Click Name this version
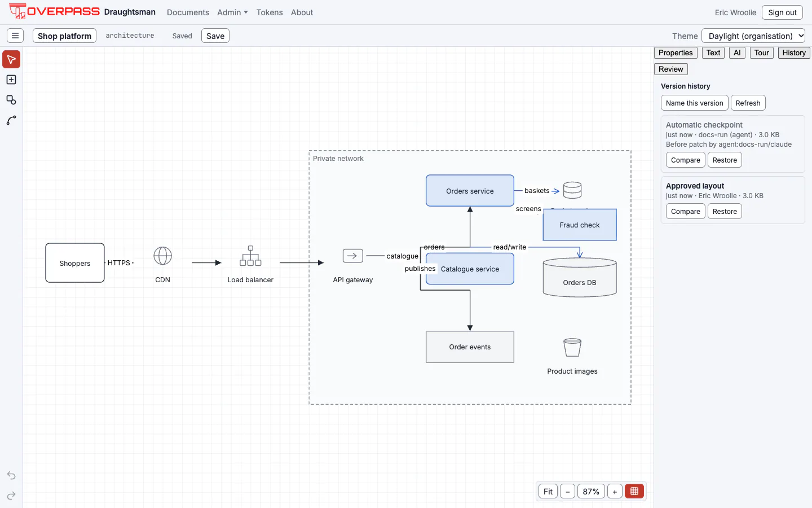The image size is (812, 508). (694, 103)
